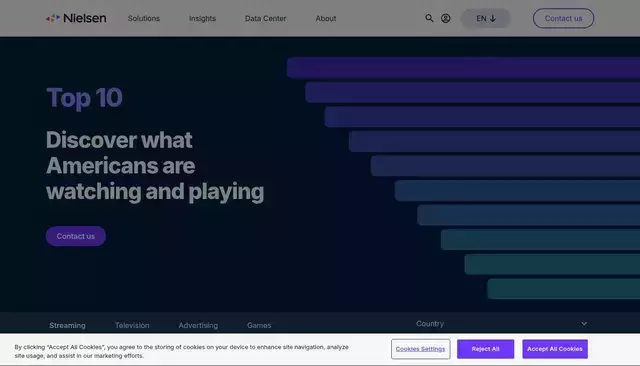Click the Top 10 heading
This screenshot has height=366, width=640.
[x=84, y=98]
